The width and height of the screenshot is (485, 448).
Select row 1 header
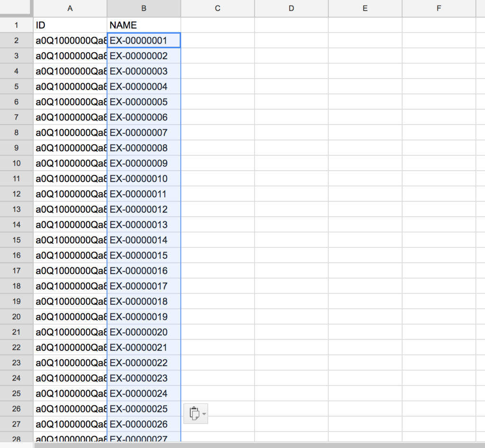[17, 25]
